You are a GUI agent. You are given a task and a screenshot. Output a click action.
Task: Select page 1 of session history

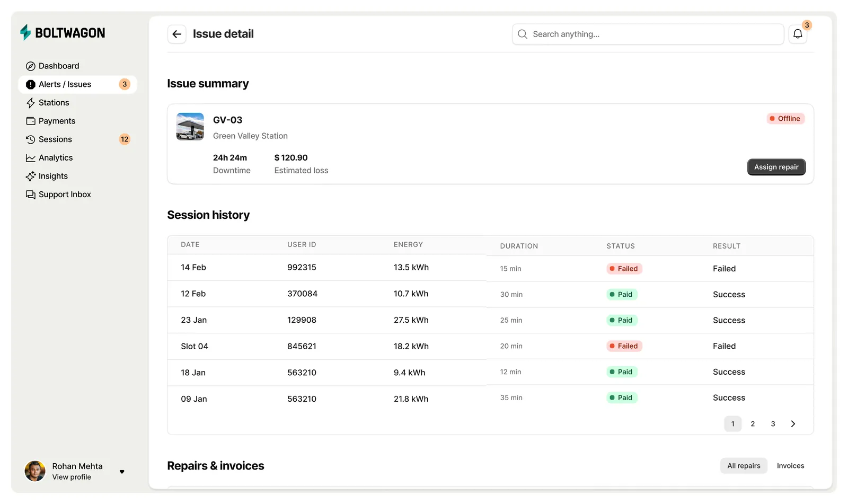[x=733, y=424]
